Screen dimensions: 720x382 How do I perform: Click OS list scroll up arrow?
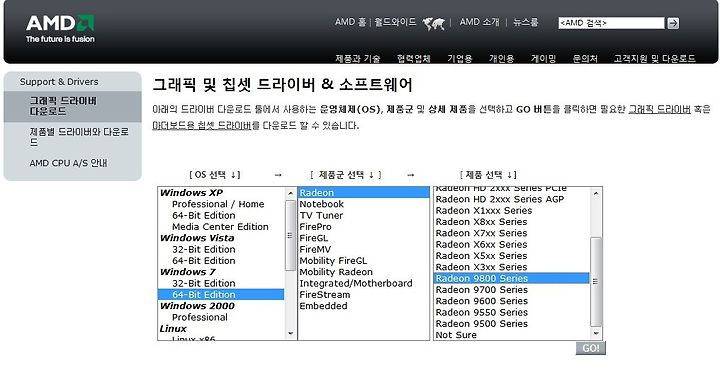click(290, 193)
